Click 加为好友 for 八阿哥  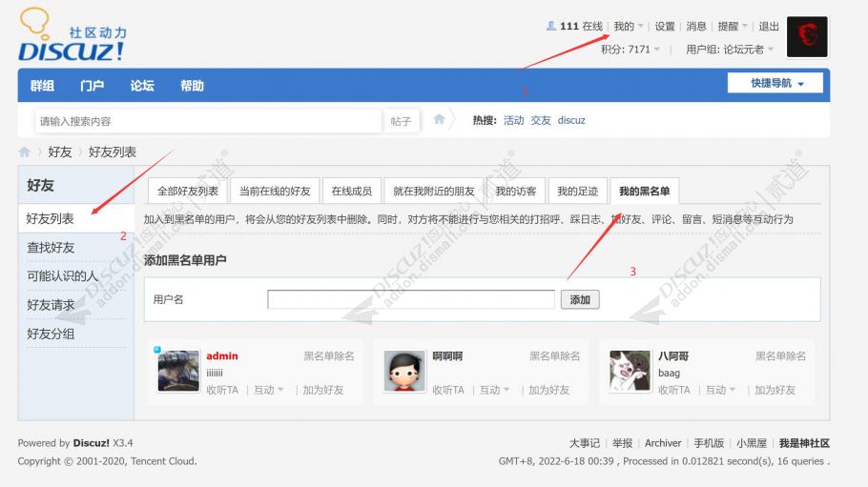pos(775,390)
